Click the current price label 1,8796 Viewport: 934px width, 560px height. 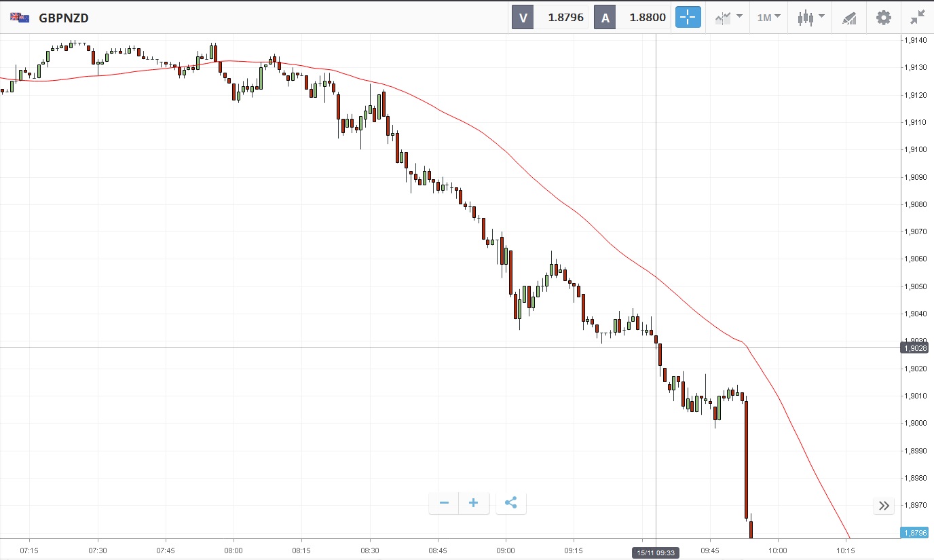[916, 533]
